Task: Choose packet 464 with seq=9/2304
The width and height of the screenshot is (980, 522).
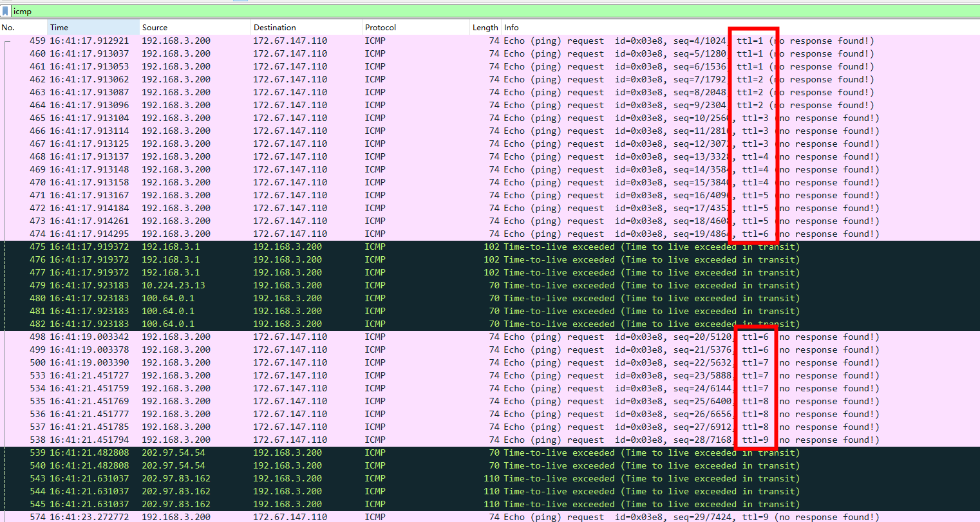Action: 490,105
